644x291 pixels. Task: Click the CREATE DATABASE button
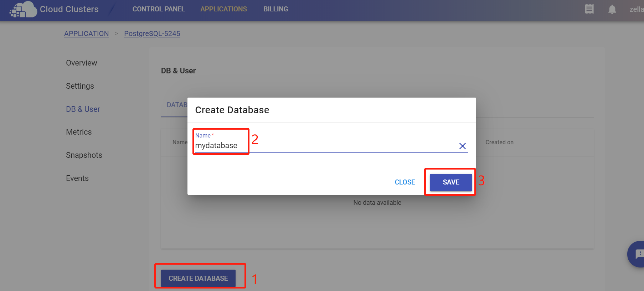(198, 278)
